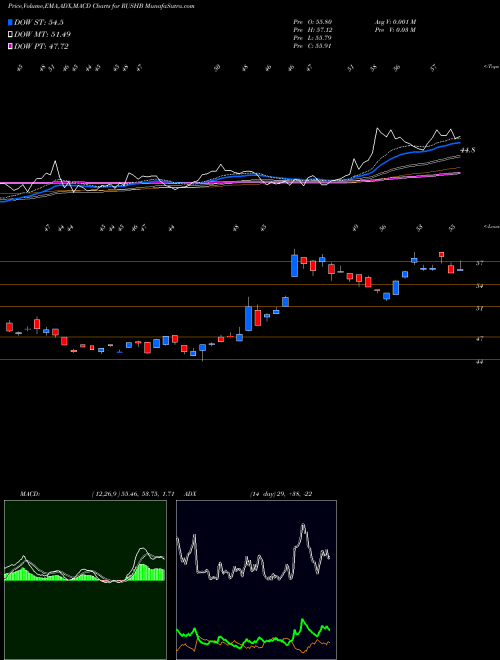Open the green MACD histogram chart
Screen dimensions: 500x660
coord(85,580)
